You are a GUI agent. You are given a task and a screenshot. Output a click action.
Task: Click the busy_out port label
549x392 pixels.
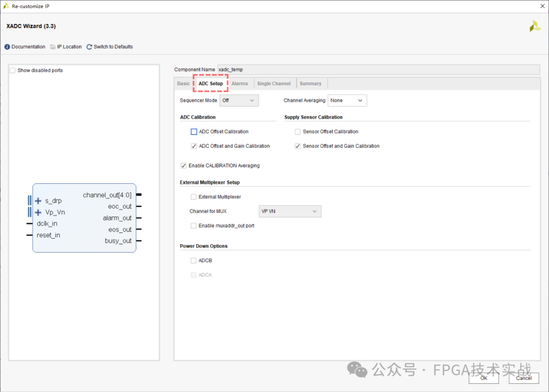118,241
